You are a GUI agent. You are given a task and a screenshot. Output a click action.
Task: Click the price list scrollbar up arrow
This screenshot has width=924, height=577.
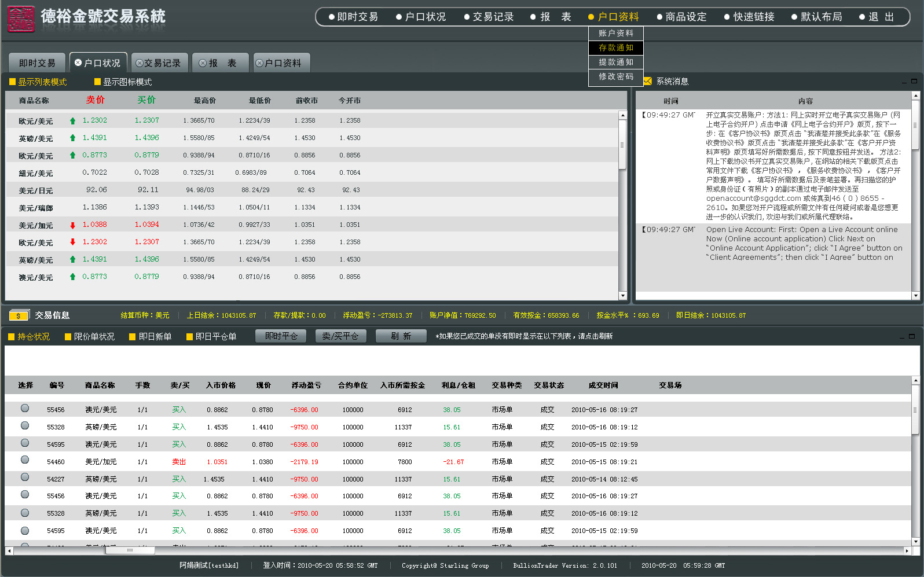click(x=623, y=115)
